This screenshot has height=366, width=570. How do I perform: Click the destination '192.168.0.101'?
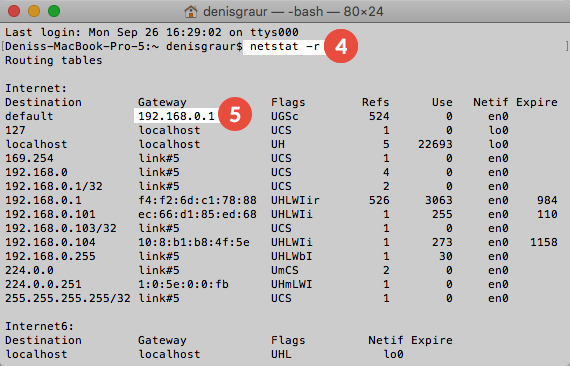tap(50, 214)
